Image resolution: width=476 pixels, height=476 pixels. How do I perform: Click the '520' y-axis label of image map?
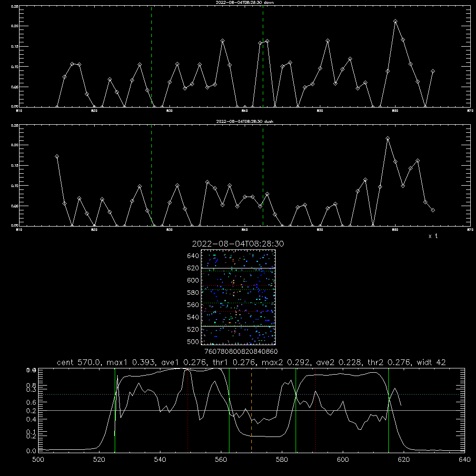(x=193, y=329)
